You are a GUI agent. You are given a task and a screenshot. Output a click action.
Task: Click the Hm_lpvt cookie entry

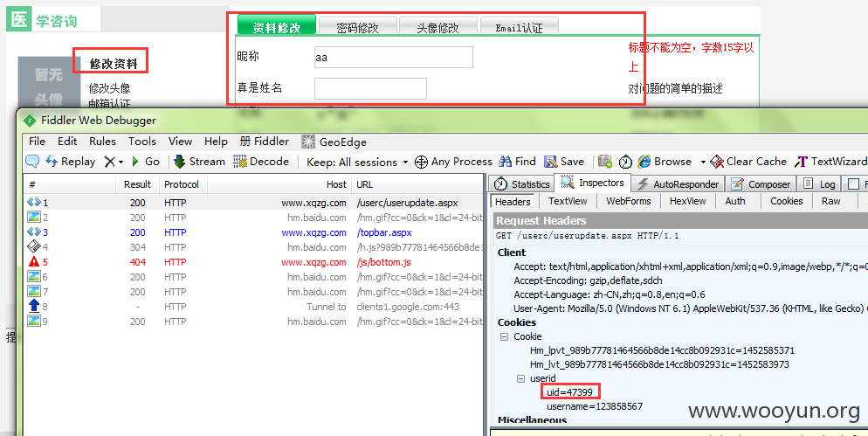662,350
